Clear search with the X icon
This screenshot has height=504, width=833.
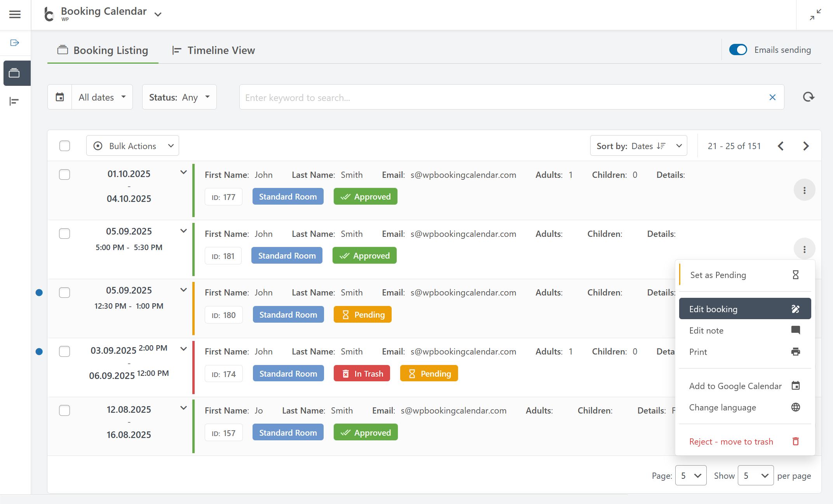772,97
